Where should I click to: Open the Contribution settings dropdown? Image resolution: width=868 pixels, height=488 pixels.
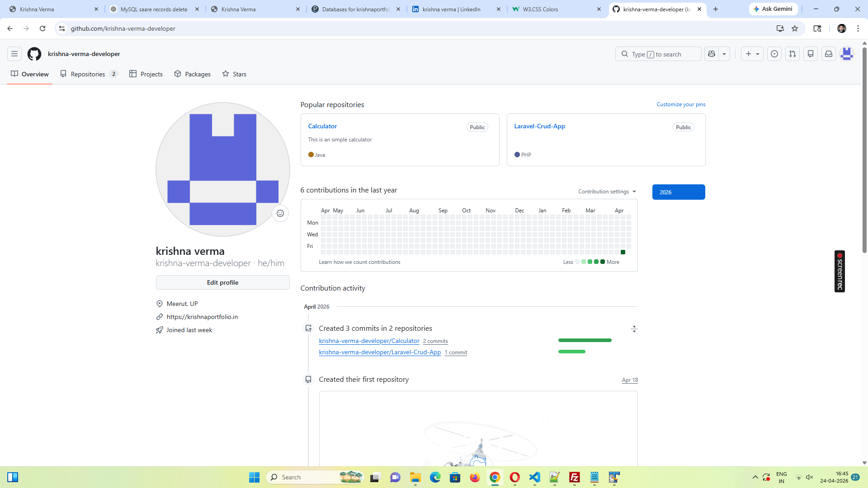coord(607,192)
